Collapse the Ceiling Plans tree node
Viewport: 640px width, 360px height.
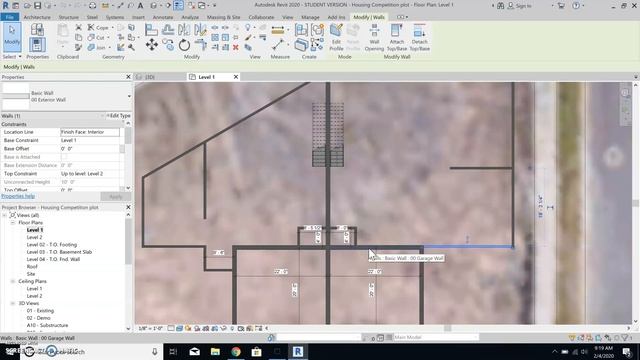[13, 281]
